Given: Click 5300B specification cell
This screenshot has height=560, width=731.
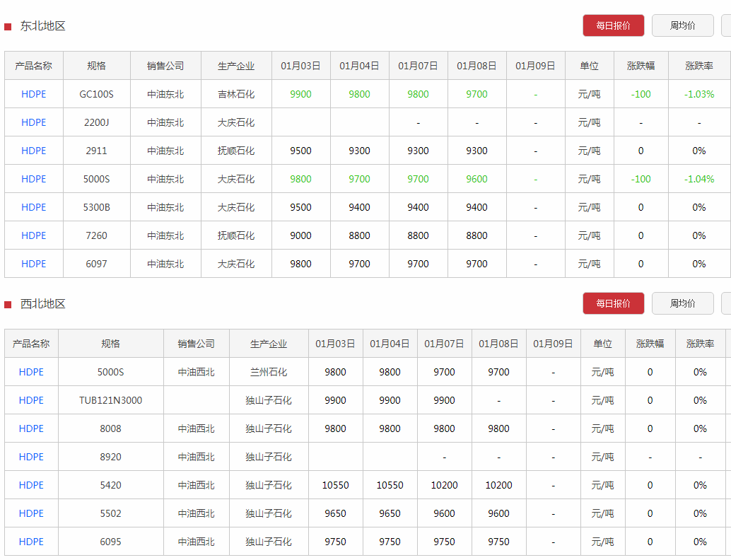Looking at the screenshot, I should pyautogui.click(x=97, y=207).
